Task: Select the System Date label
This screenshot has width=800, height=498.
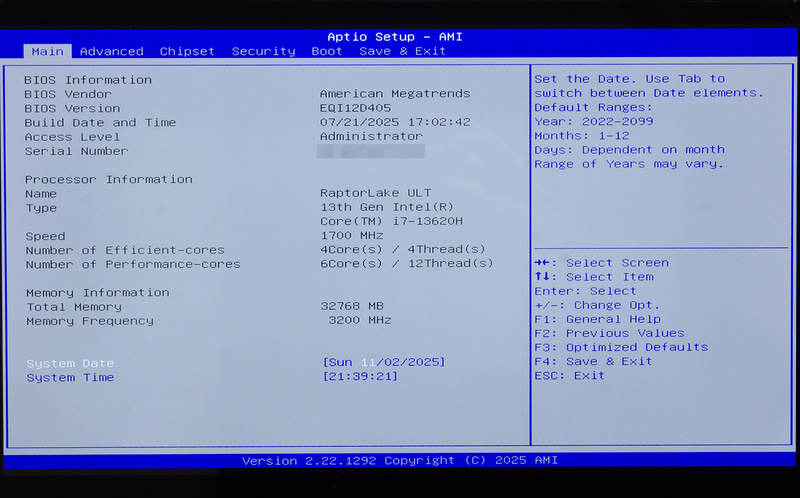Action: (x=70, y=363)
